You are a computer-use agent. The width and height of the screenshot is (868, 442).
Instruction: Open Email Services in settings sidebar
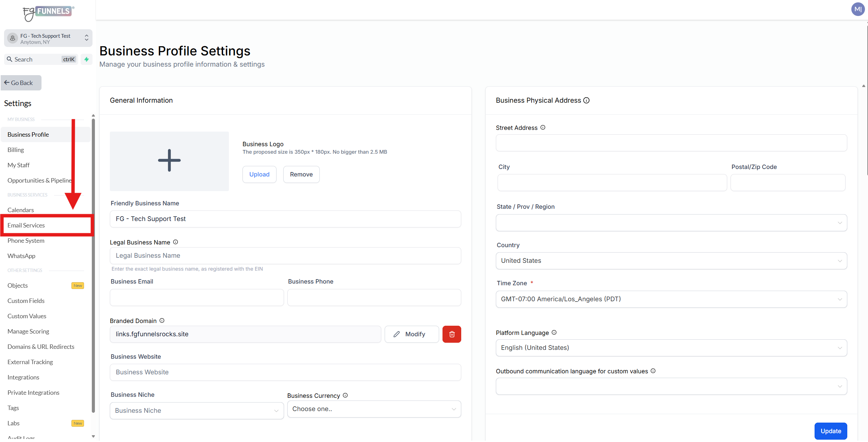click(x=26, y=225)
